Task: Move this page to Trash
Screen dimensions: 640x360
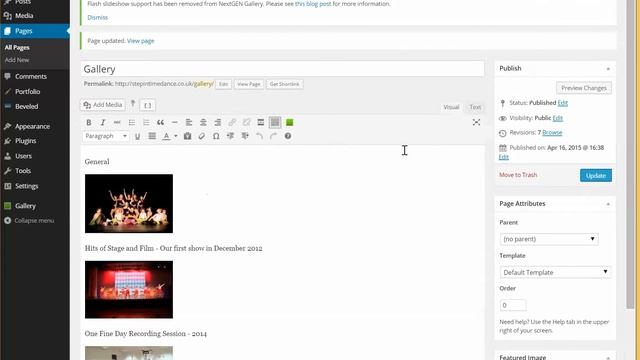Action: [x=518, y=175]
